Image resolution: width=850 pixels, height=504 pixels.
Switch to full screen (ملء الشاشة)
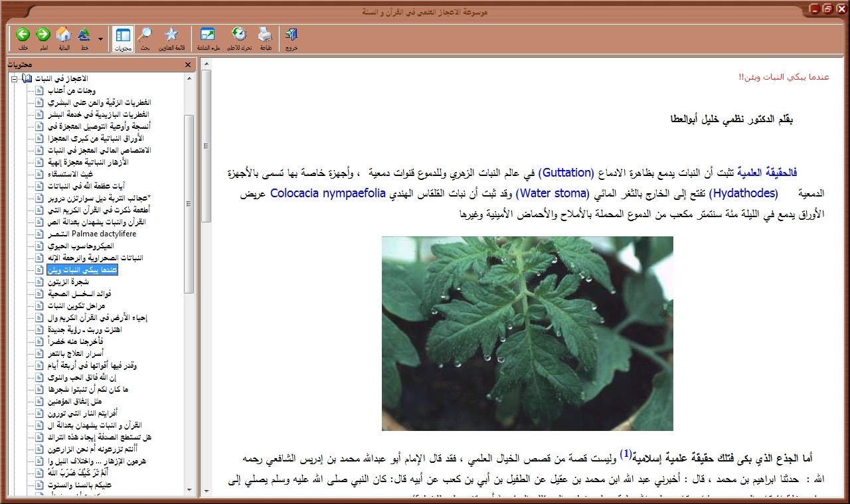(207, 35)
